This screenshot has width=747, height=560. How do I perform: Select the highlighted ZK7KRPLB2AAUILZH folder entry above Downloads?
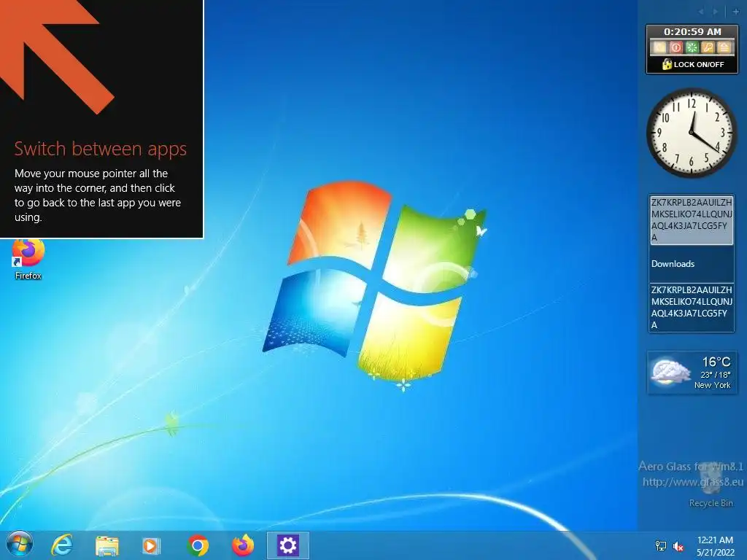(692, 220)
